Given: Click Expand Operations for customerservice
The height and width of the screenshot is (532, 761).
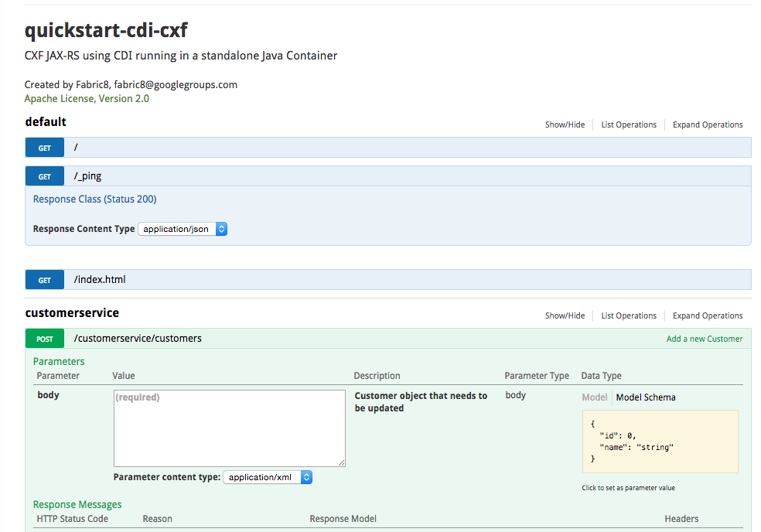Looking at the screenshot, I should pos(708,315).
